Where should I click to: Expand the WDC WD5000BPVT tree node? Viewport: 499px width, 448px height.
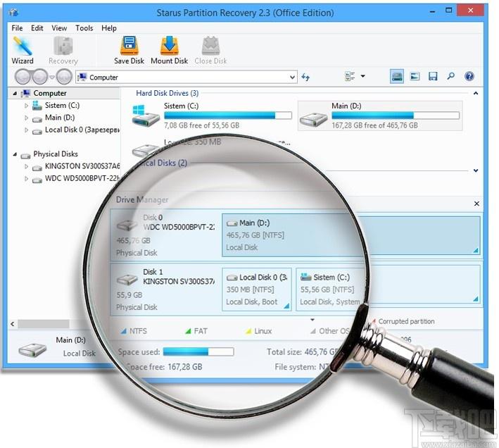(x=27, y=179)
